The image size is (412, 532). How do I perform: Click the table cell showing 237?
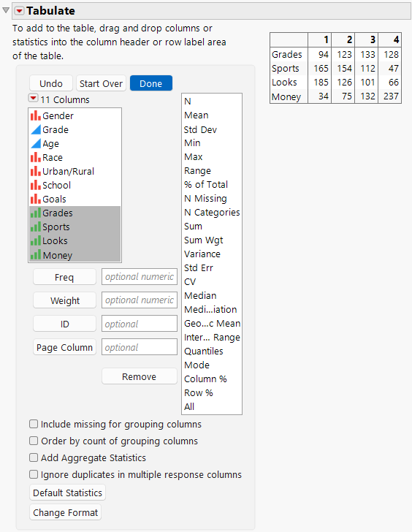[x=389, y=96]
